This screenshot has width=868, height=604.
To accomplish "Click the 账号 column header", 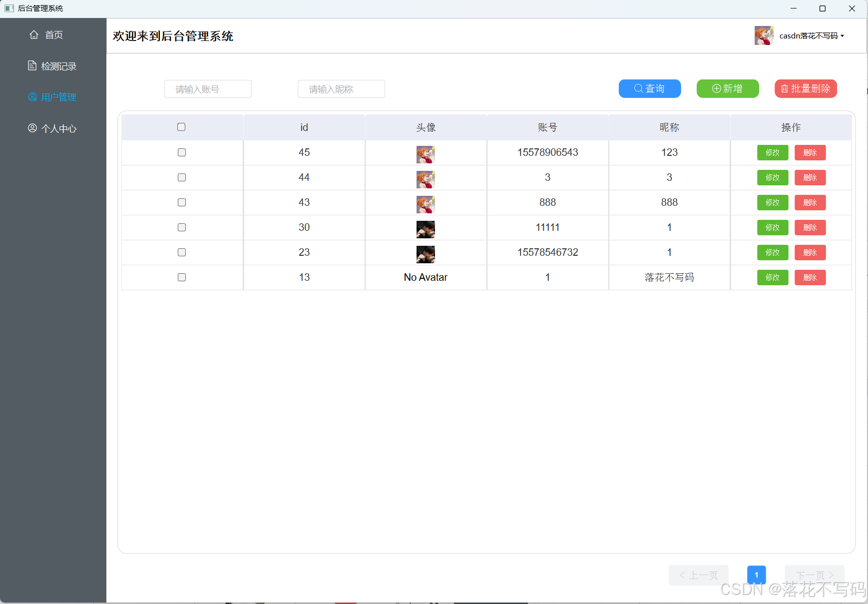I will 548,127.
